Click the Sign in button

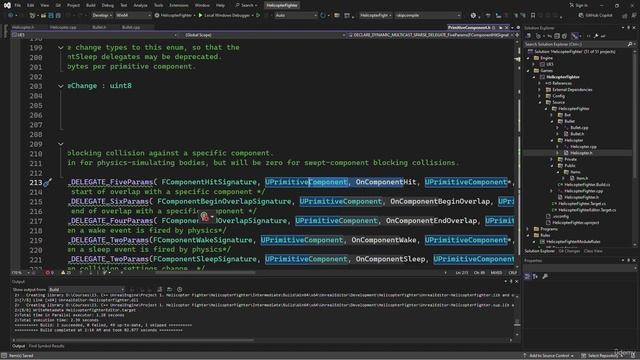click(x=578, y=5)
